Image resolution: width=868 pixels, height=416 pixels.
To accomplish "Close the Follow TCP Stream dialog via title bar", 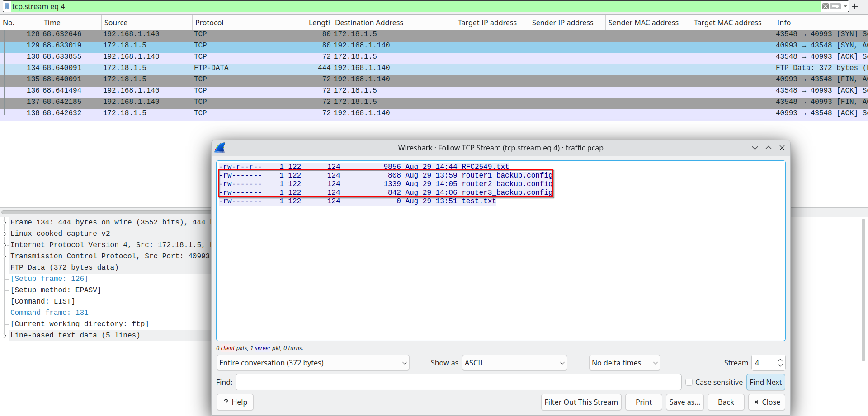I will [x=782, y=148].
